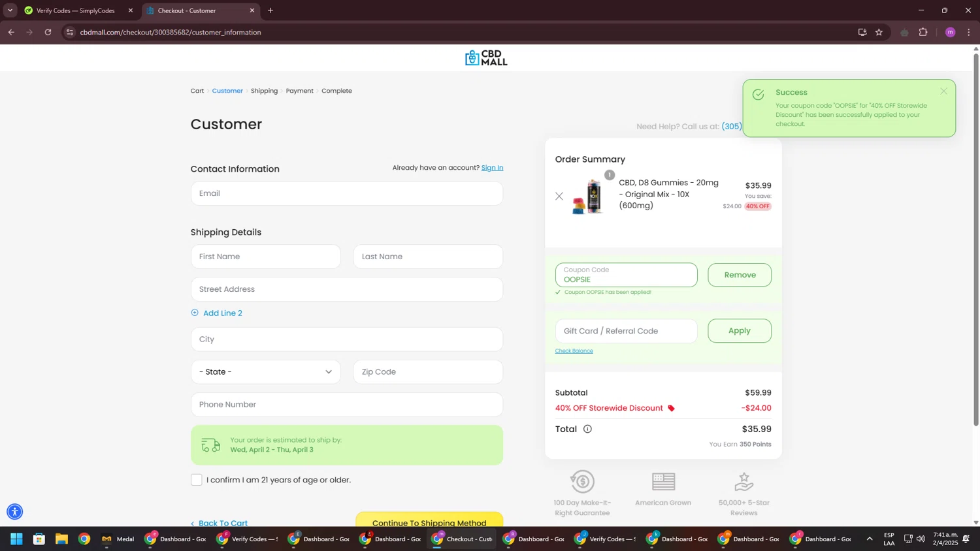Image resolution: width=980 pixels, height=551 pixels.
Task: Click the browser back arrow
Action: coord(11,32)
